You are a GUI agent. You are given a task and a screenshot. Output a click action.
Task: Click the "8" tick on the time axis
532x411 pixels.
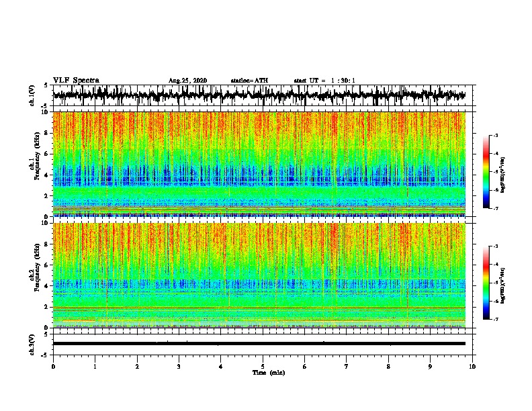click(388, 366)
